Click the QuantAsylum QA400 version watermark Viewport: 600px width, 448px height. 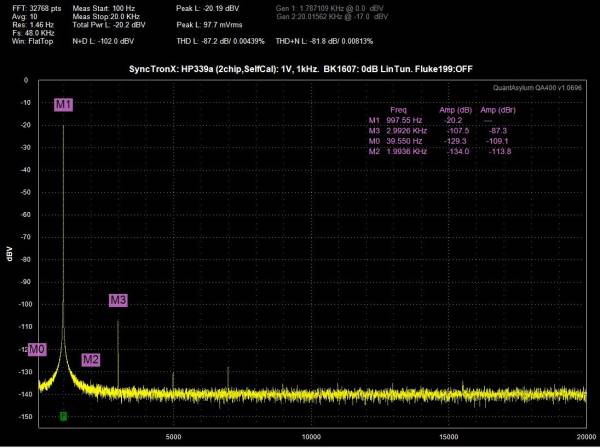pyautogui.click(x=537, y=88)
